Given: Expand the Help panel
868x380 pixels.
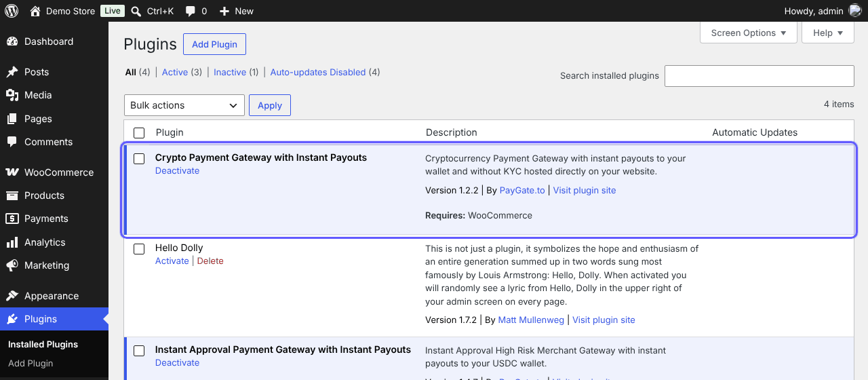Looking at the screenshot, I should point(828,33).
